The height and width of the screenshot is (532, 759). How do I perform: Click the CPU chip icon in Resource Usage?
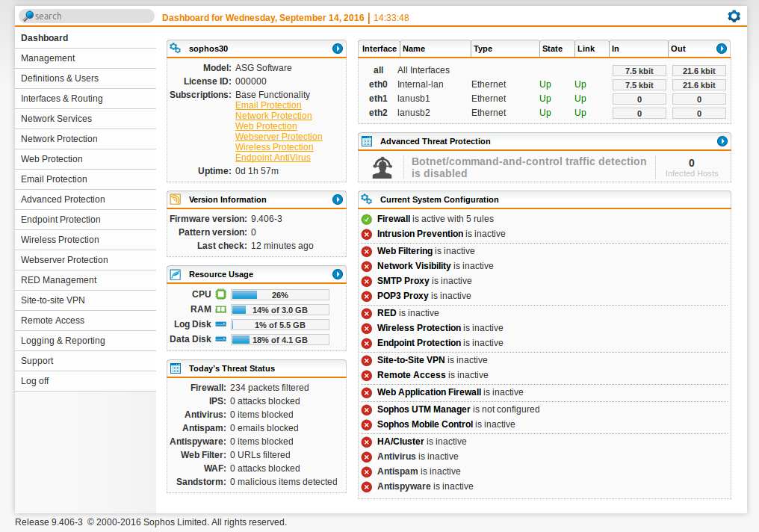[220, 294]
